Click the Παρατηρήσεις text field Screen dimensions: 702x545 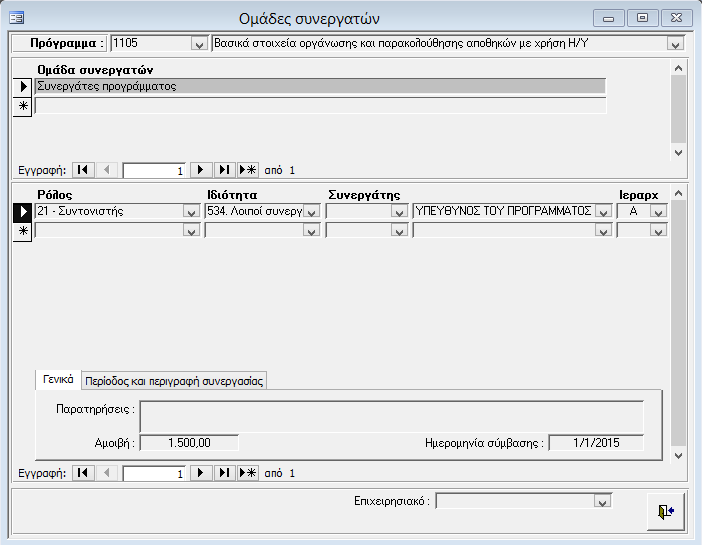390,417
